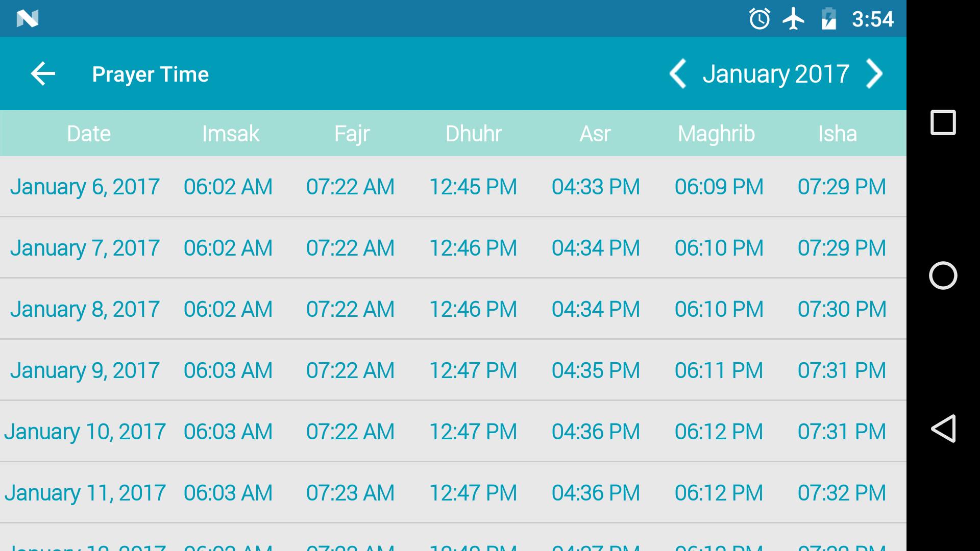Viewport: 980px width, 551px height.
Task: Toggle airplane mode from status bar
Action: pyautogui.click(x=791, y=17)
